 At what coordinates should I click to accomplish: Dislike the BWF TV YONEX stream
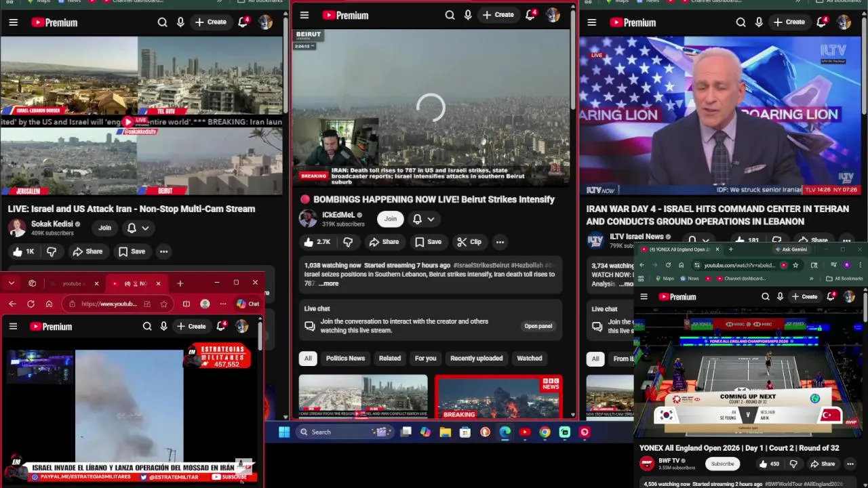[793, 464]
